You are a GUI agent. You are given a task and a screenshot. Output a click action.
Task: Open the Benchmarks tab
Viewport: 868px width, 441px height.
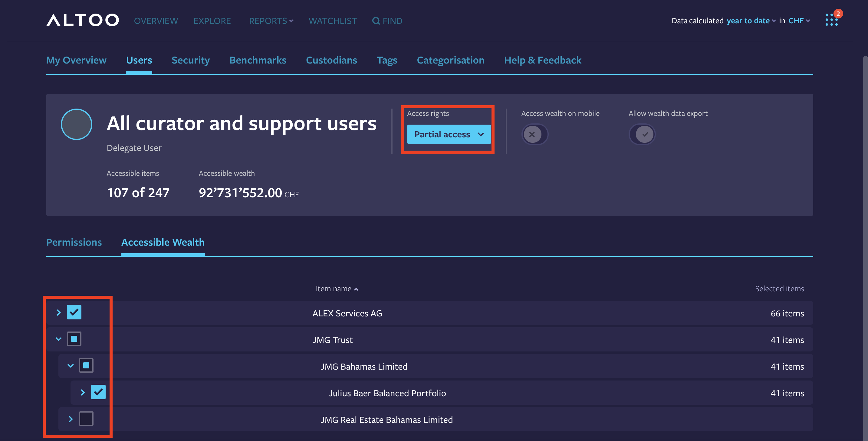258,60
